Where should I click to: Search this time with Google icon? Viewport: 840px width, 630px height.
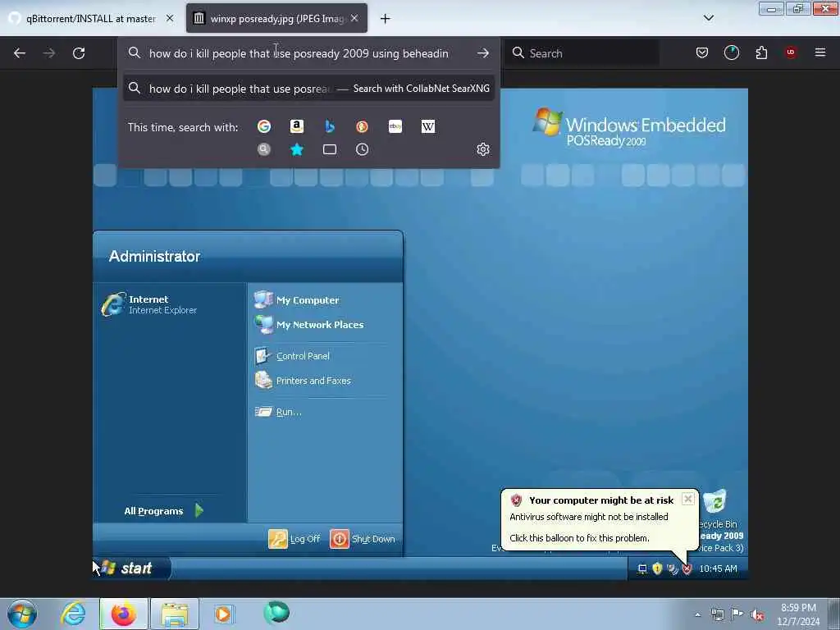[x=264, y=126]
